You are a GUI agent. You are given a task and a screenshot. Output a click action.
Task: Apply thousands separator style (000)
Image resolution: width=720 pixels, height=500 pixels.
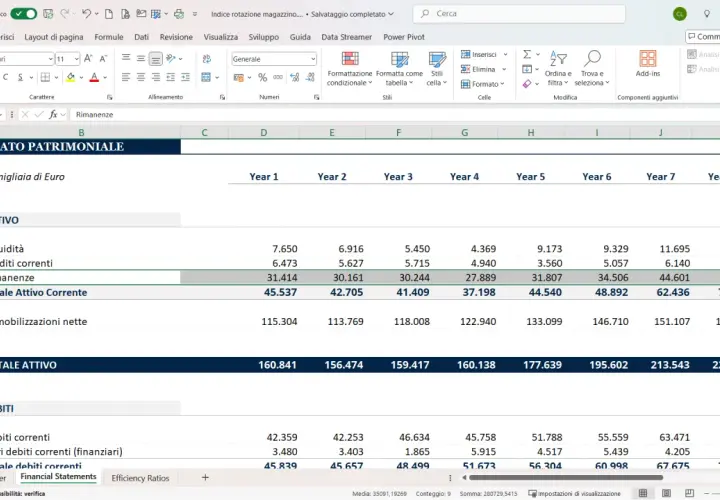tap(278, 77)
